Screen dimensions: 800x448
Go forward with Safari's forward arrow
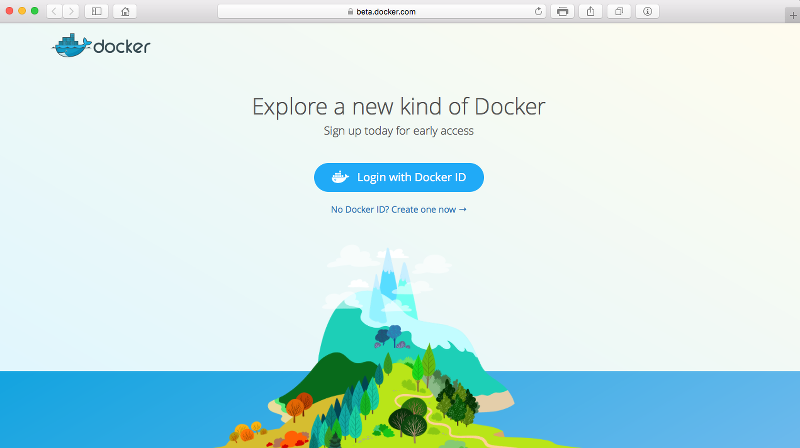(x=71, y=11)
